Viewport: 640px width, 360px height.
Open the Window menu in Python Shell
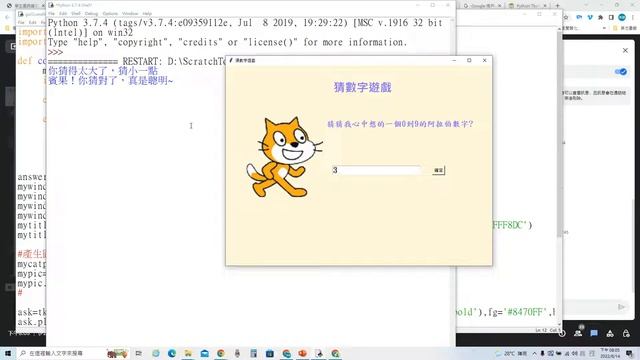tap(130, 13)
